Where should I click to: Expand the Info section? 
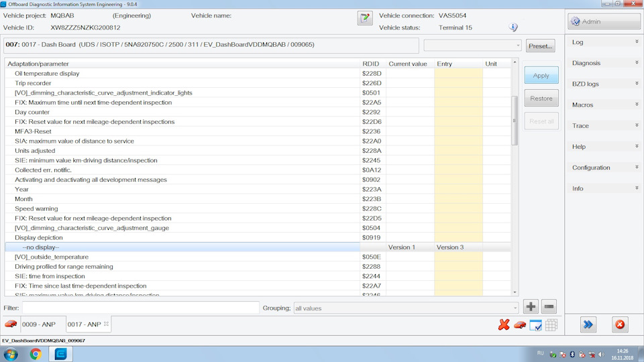coord(604,188)
